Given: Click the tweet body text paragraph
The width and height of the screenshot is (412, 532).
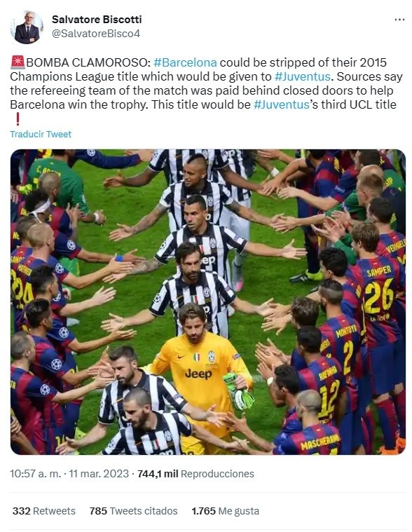Looking at the screenshot, I should (x=206, y=90).
